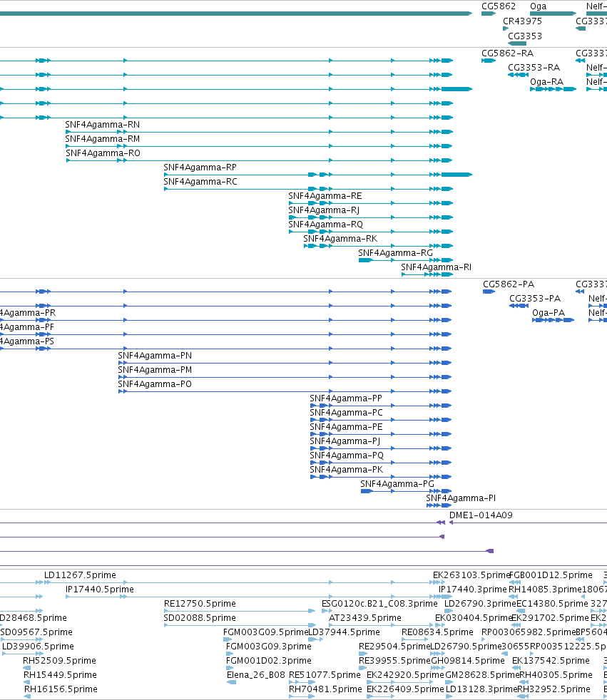
Task: Click the CG5862 gene label
Action: point(498,6)
